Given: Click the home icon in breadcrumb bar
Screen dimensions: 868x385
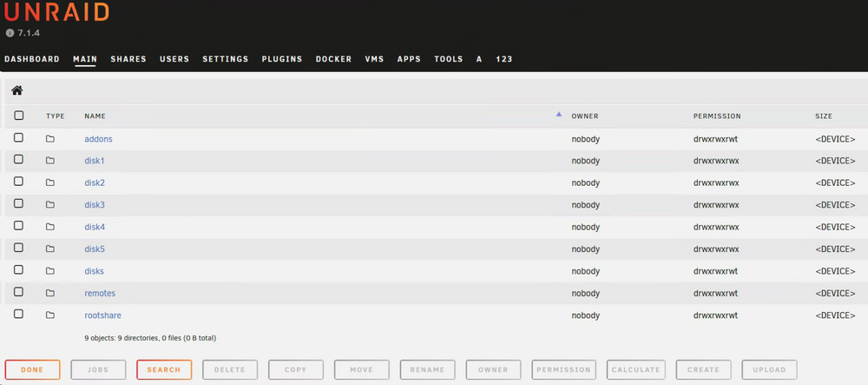Looking at the screenshot, I should (17, 90).
